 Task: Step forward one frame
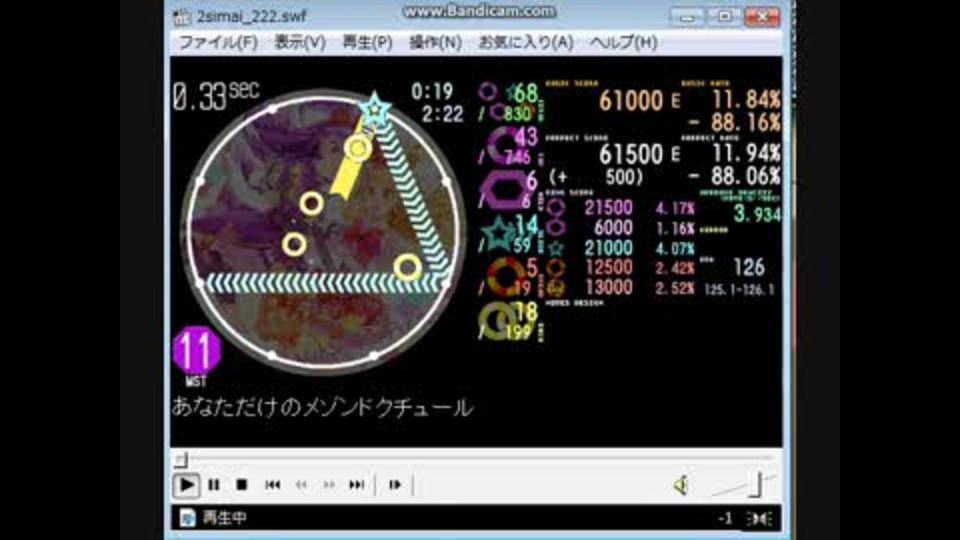[395, 485]
